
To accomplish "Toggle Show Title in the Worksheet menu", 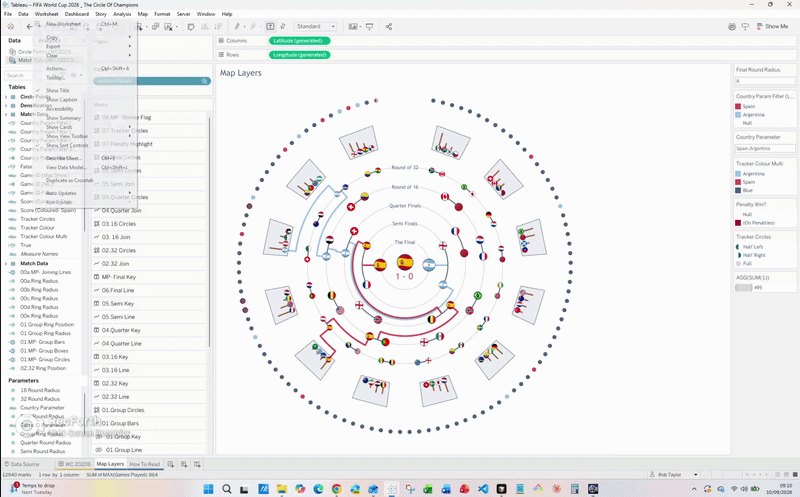I will coord(57,90).
